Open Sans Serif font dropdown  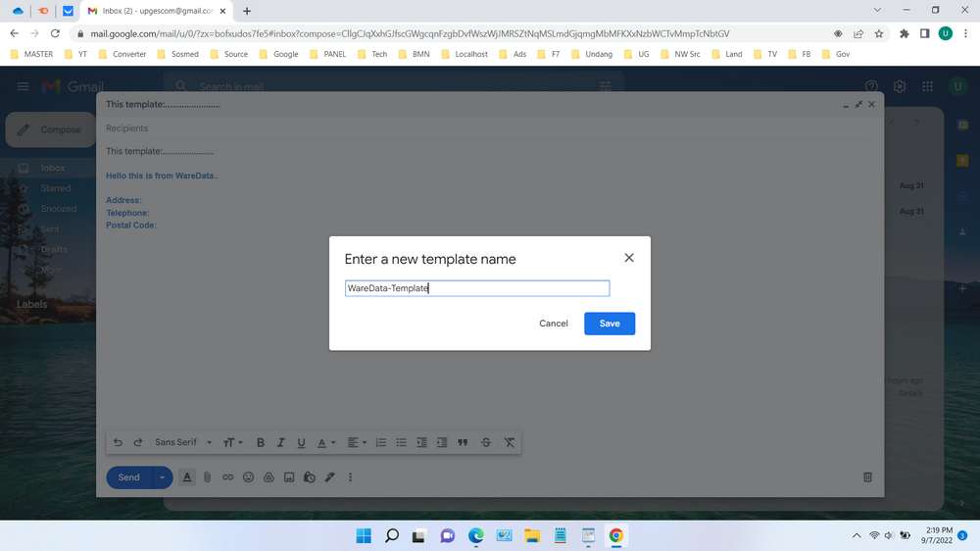tap(183, 442)
